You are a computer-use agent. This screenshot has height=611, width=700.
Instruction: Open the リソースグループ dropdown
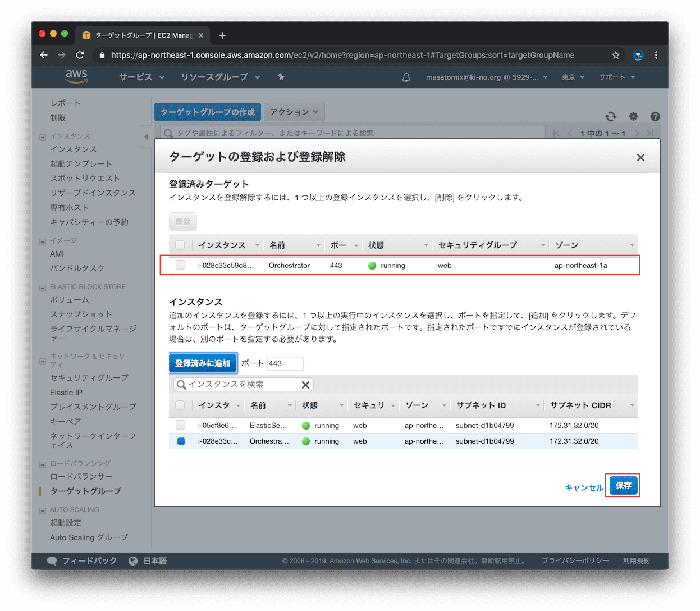tap(220, 77)
